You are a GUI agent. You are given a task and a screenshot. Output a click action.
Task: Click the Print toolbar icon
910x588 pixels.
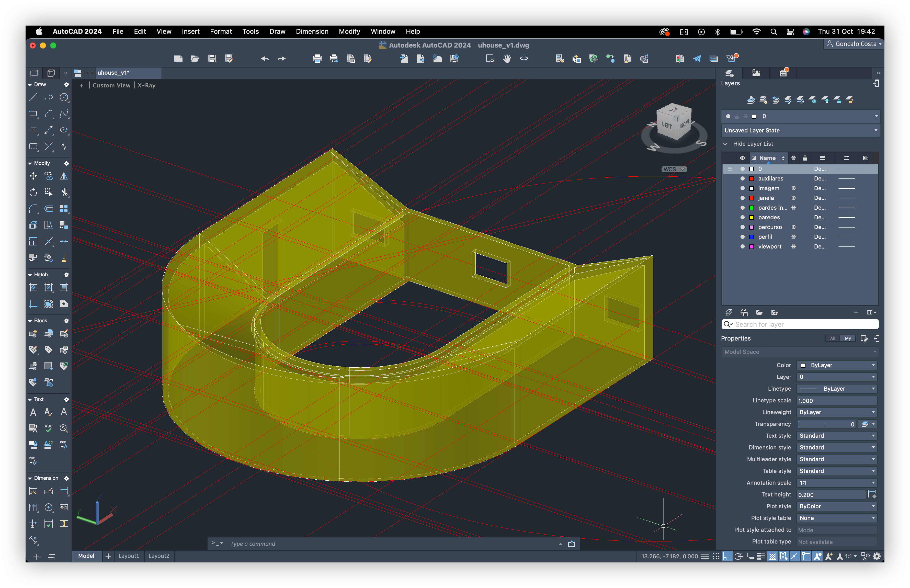pos(317,59)
